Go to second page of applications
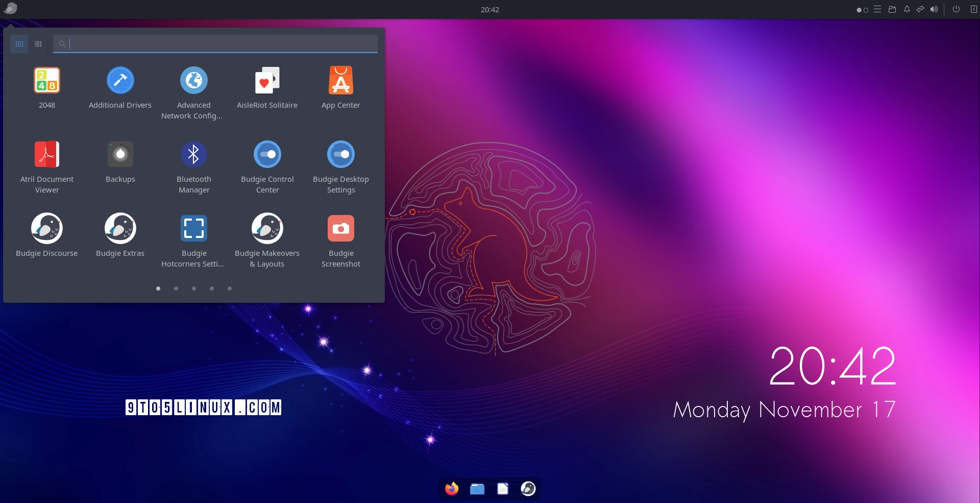 [176, 289]
